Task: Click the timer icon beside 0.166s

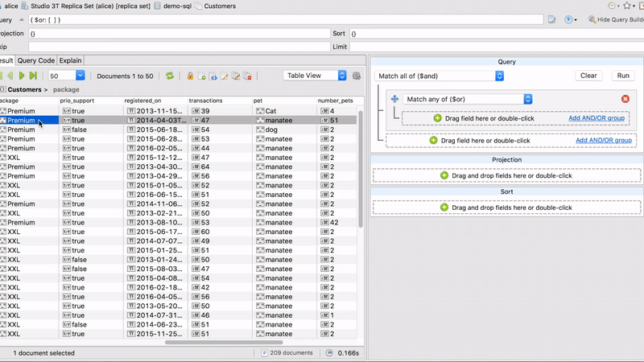Action: click(329, 353)
